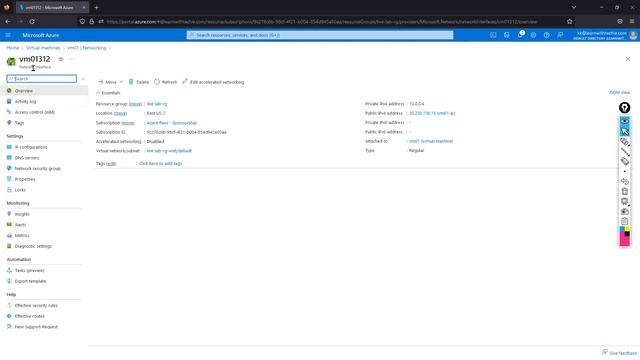This screenshot has width=640, height=360.
Task: Open portal settings gear icon
Action: (x=533, y=35)
